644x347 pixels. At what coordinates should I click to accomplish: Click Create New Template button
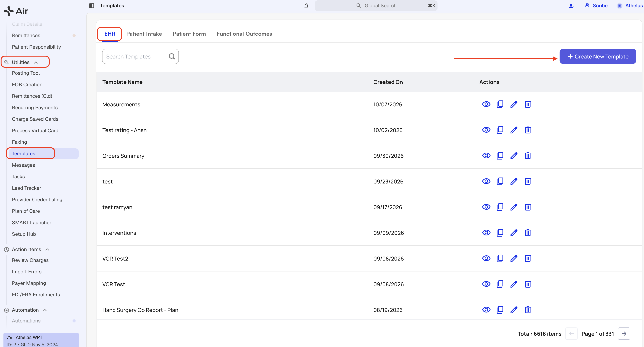pos(598,56)
